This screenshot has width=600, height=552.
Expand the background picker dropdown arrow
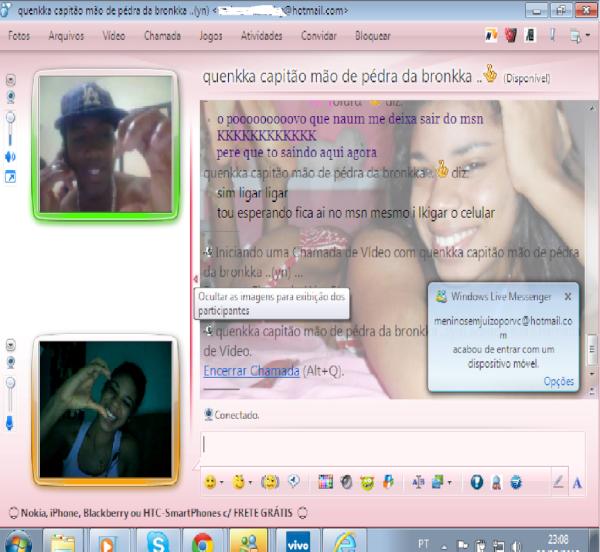pyautogui.click(x=449, y=482)
